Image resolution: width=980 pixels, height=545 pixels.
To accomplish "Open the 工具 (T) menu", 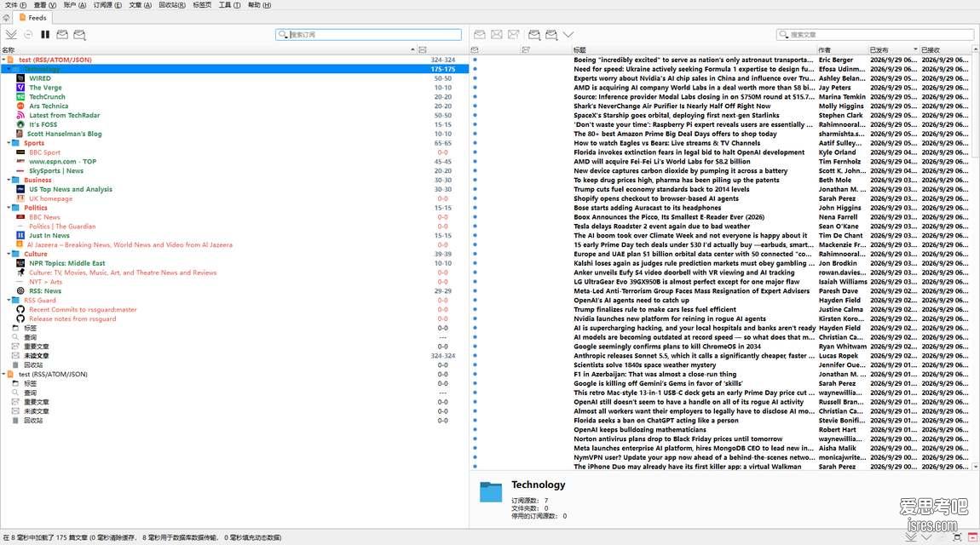I will [229, 5].
